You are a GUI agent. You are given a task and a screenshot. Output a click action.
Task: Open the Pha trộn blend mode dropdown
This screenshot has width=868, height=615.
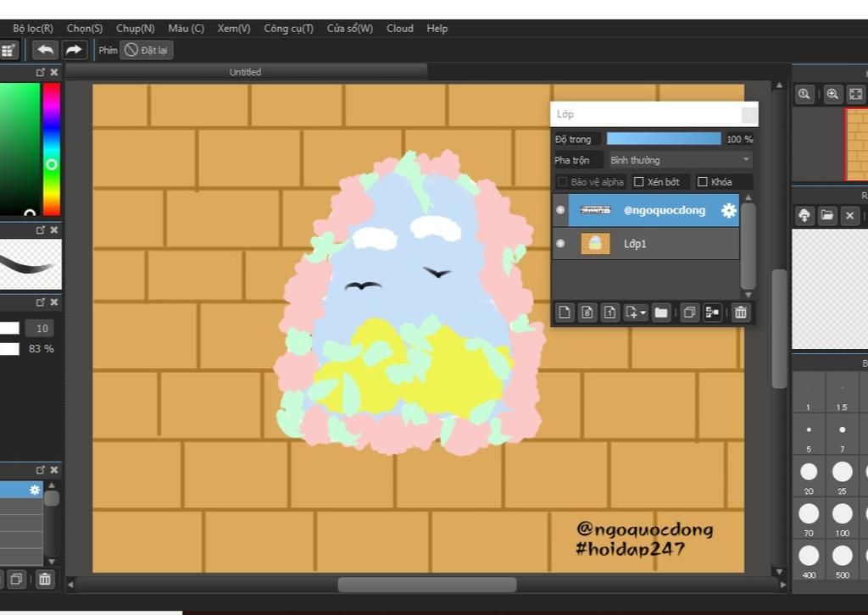click(680, 160)
